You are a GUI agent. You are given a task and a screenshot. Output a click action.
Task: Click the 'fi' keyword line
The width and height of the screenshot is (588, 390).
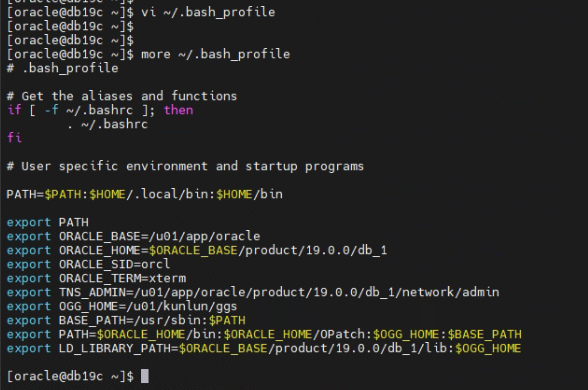pyautogui.click(x=14, y=138)
